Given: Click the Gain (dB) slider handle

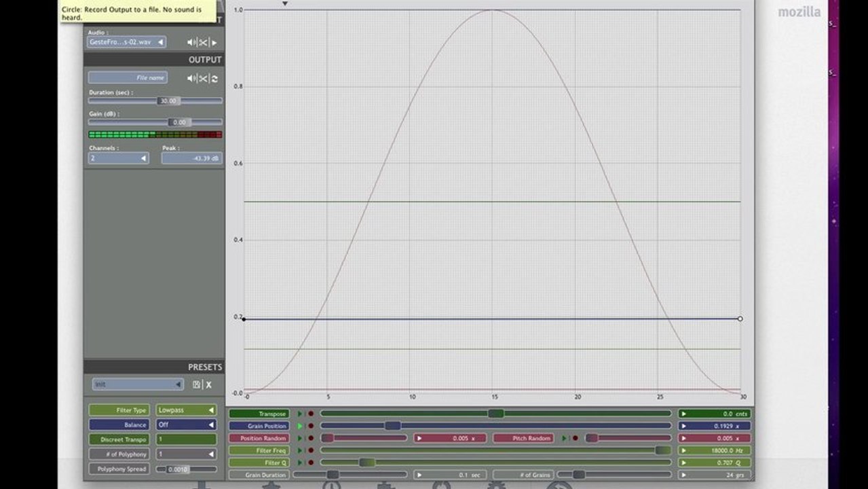Looking at the screenshot, I should (180, 122).
